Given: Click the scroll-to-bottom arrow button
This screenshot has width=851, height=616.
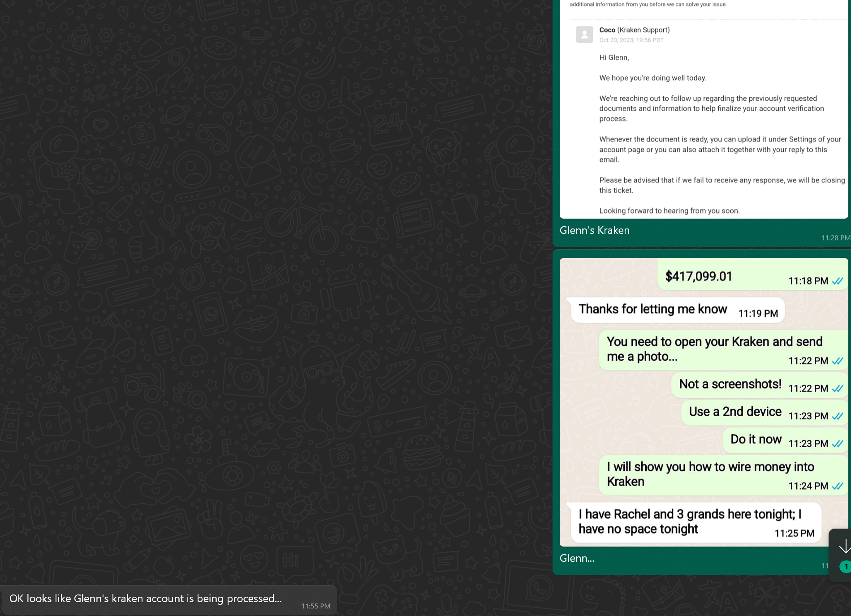Looking at the screenshot, I should (843, 546).
